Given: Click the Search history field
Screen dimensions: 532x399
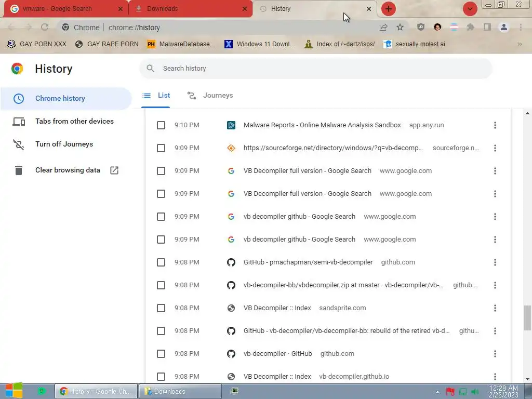Looking at the screenshot, I should pos(315,69).
